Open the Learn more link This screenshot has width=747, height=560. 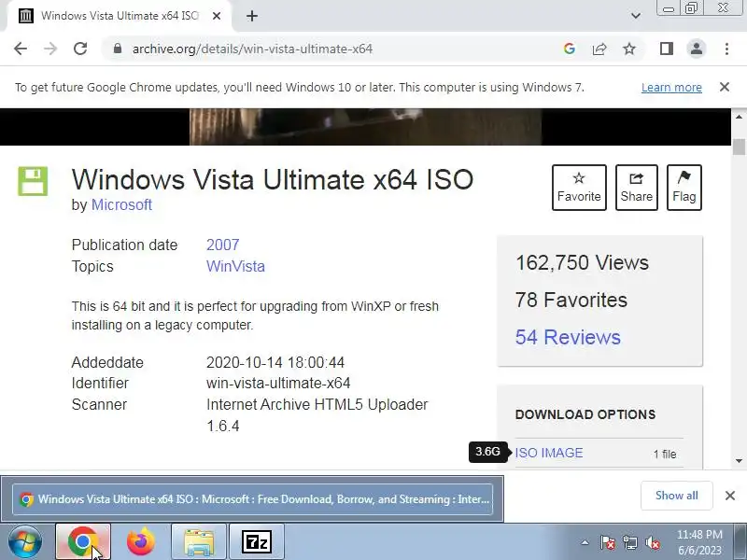coord(671,88)
